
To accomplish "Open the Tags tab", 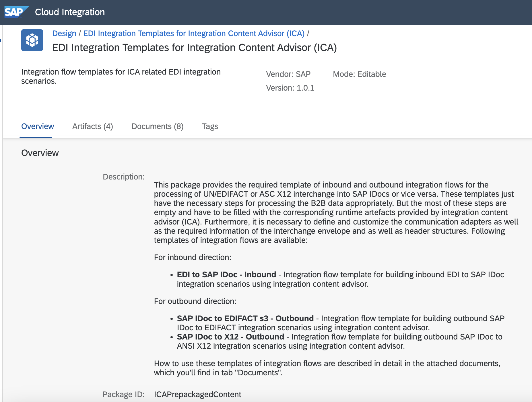I will click(x=210, y=126).
